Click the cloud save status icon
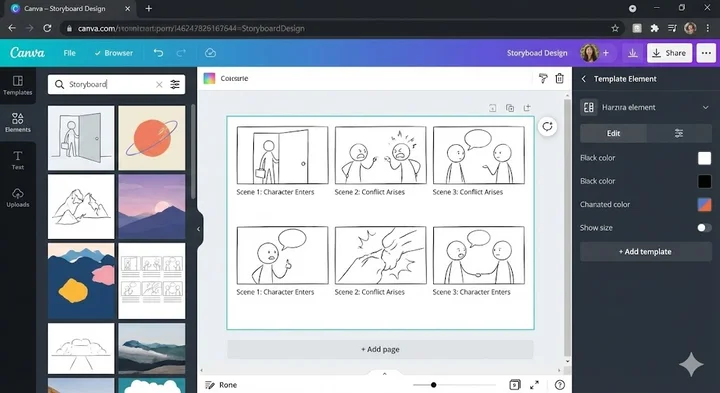Image resolution: width=720 pixels, height=393 pixels. coord(210,53)
